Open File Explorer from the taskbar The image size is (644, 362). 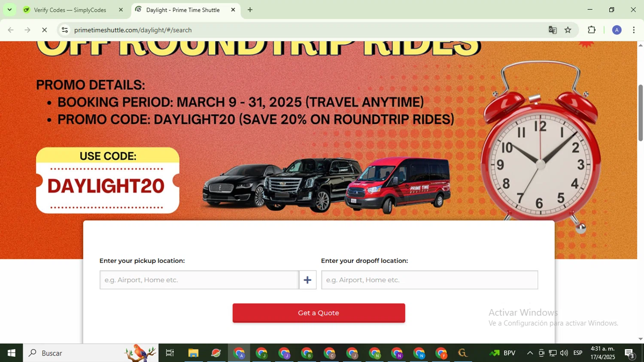tap(193, 353)
